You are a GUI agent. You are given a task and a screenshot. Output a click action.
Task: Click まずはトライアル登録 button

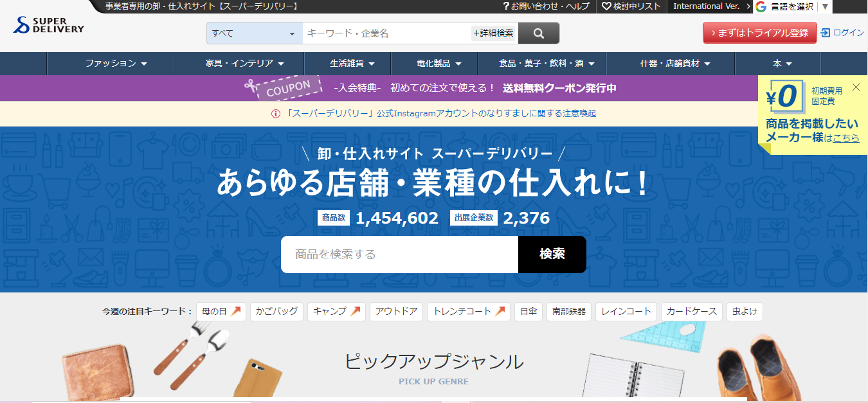click(759, 32)
